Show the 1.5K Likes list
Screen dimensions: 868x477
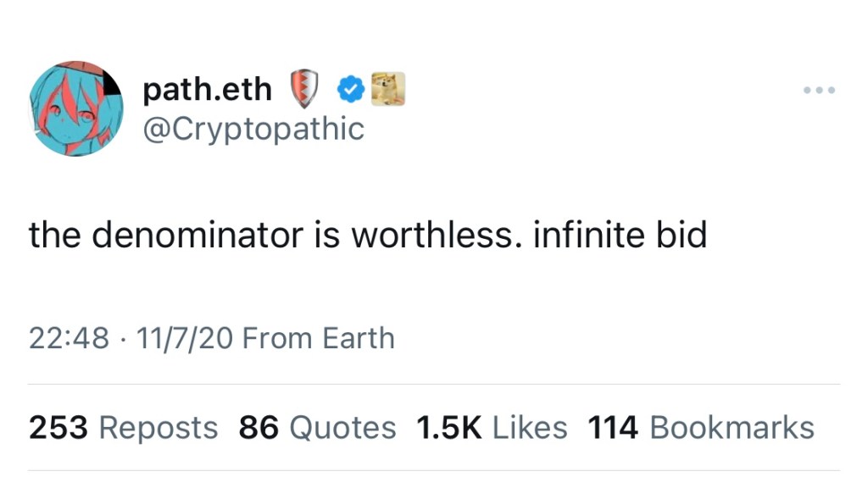tap(492, 428)
